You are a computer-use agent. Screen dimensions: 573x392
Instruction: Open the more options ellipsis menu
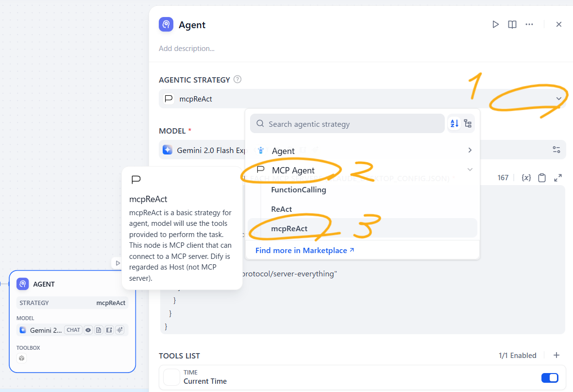pos(529,24)
